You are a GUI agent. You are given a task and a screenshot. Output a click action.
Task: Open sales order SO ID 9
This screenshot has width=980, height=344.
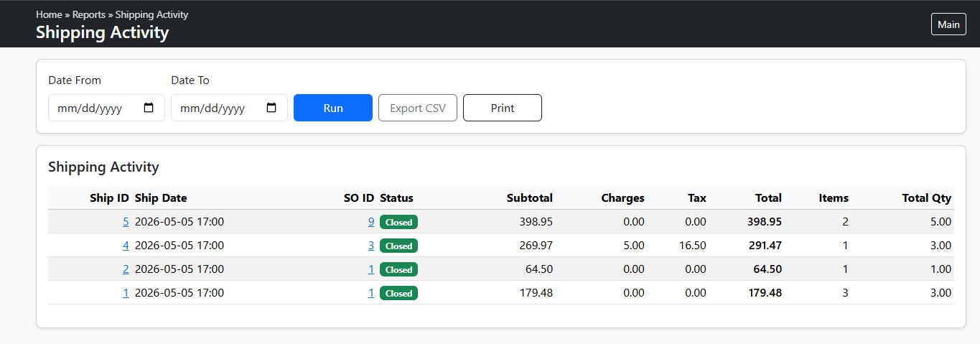coord(371,221)
